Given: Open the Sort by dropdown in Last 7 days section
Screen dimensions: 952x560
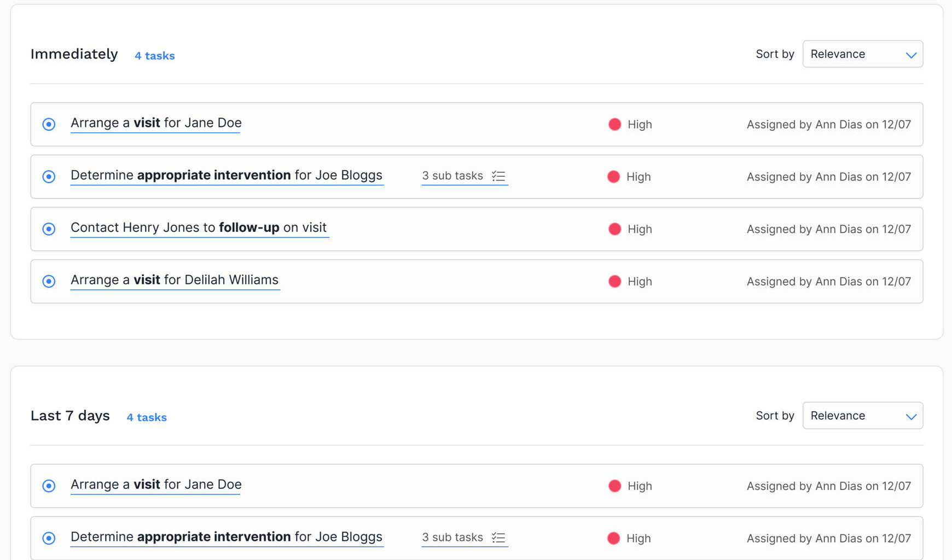Looking at the screenshot, I should click(x=862, y=416).
